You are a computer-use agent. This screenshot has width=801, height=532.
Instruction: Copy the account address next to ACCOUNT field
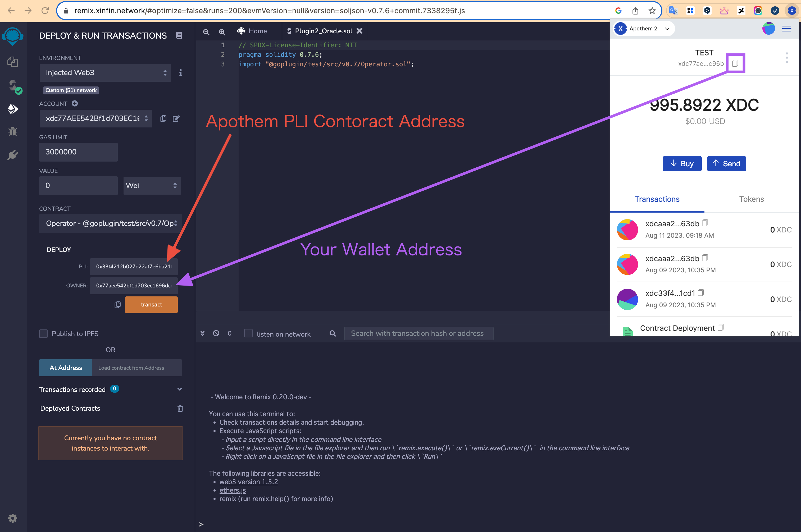(x=163, y=118)
